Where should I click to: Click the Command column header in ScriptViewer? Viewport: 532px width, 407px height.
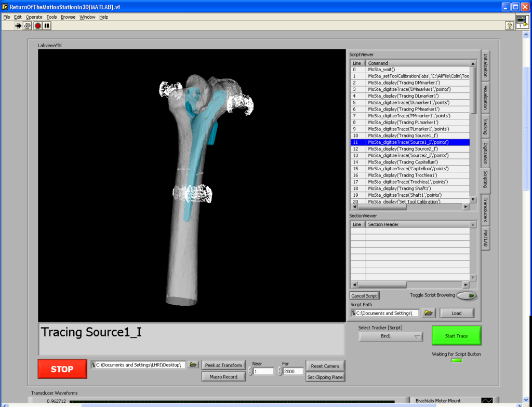(418, 63)
